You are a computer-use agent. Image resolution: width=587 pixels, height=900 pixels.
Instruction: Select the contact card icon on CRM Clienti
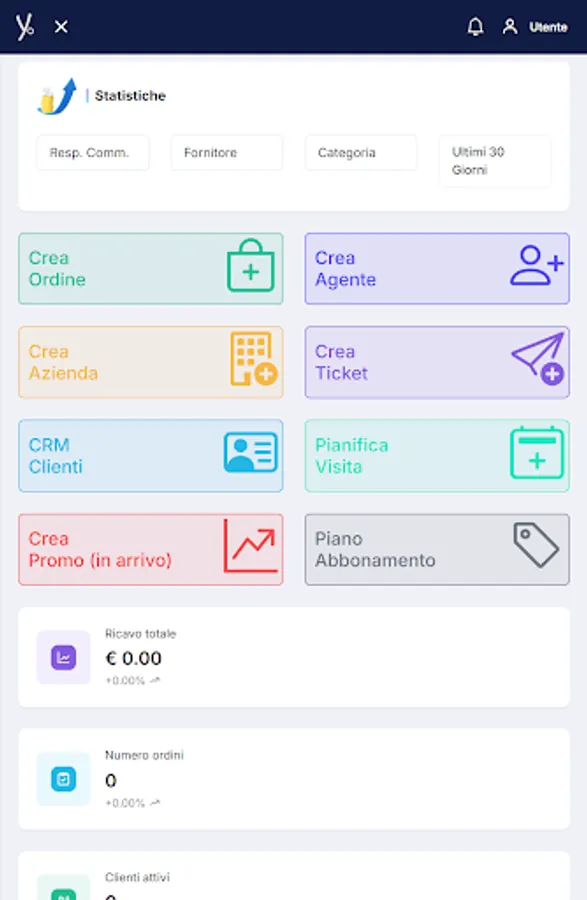click(x=250, y=454)
